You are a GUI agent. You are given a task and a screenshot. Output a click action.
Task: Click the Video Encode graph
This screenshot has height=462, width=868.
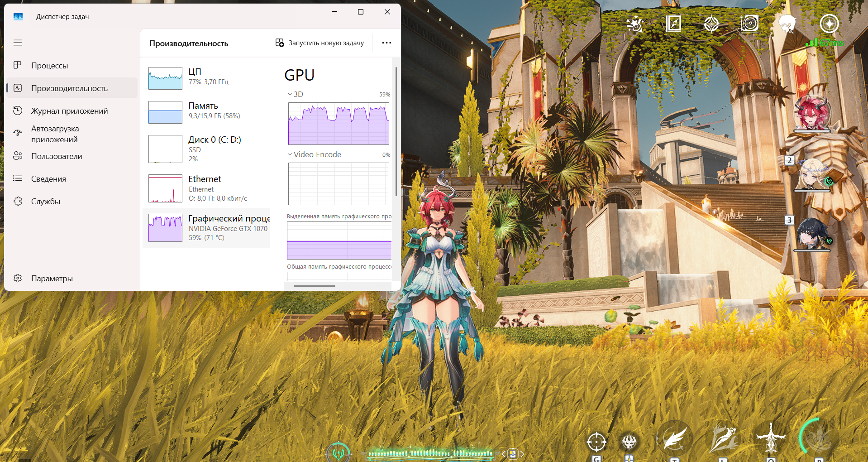(339, 184)
